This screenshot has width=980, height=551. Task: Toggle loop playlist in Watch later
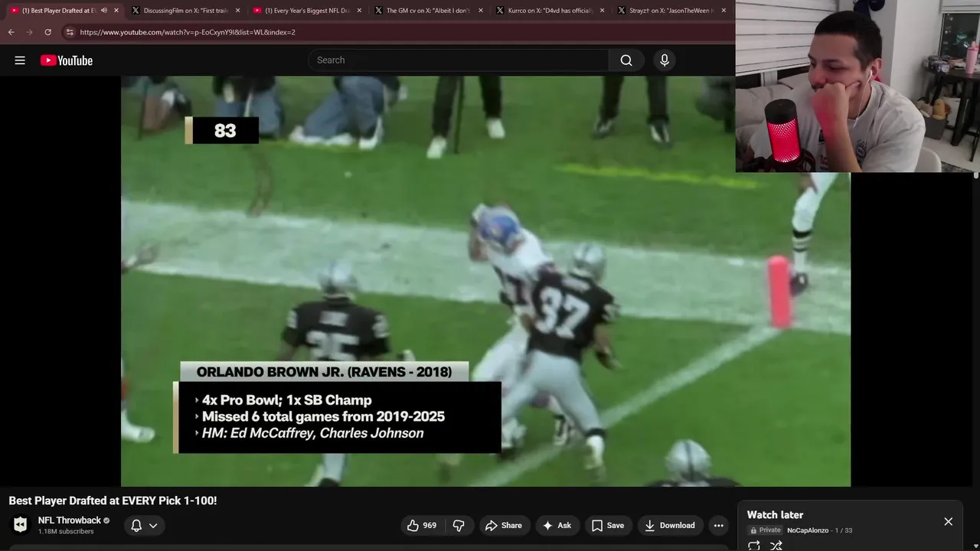click(x=754, y=546)
